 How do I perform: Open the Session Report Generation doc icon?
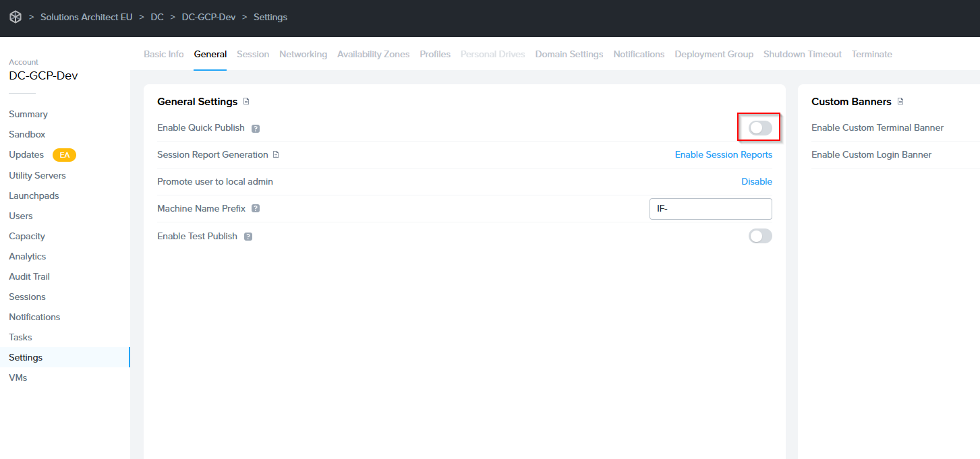pyautogui.click(x=276, y=155)
